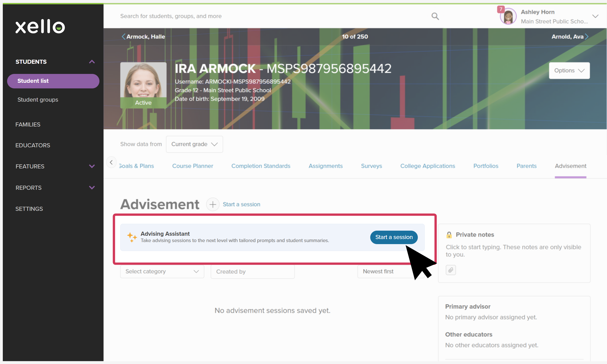Switch to College Applications tab
The height and width of the screenshot is (364, 607).
click(x=428, y=166)
